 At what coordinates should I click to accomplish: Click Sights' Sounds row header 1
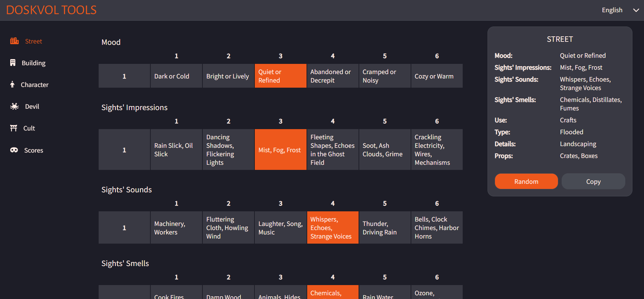point(124,228)
